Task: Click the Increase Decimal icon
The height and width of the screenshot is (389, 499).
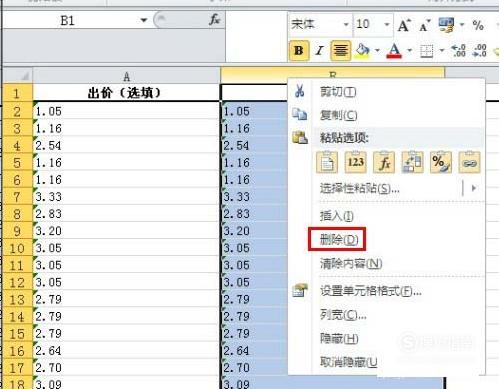Action: click(458, 50)
